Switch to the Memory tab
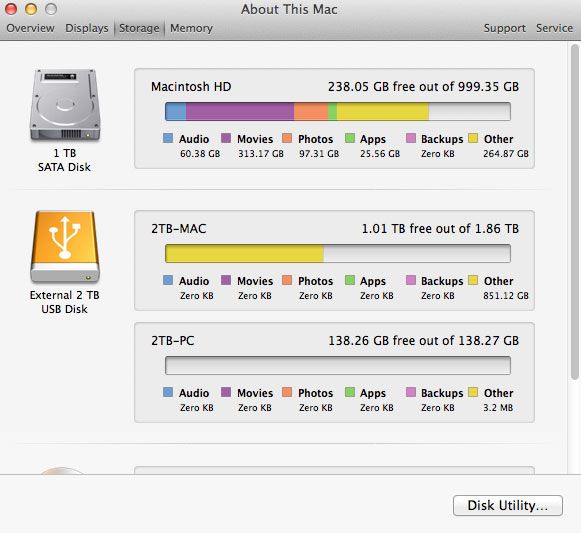The height and width of the screenshot is (533, 581). [192, 28]
